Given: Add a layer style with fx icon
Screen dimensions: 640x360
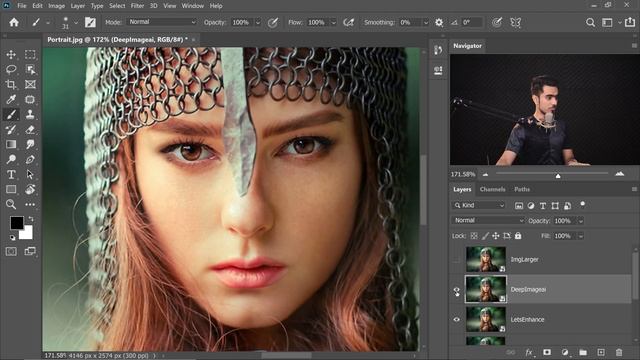Looking at the screenshot, I should (x=529, y=352).
